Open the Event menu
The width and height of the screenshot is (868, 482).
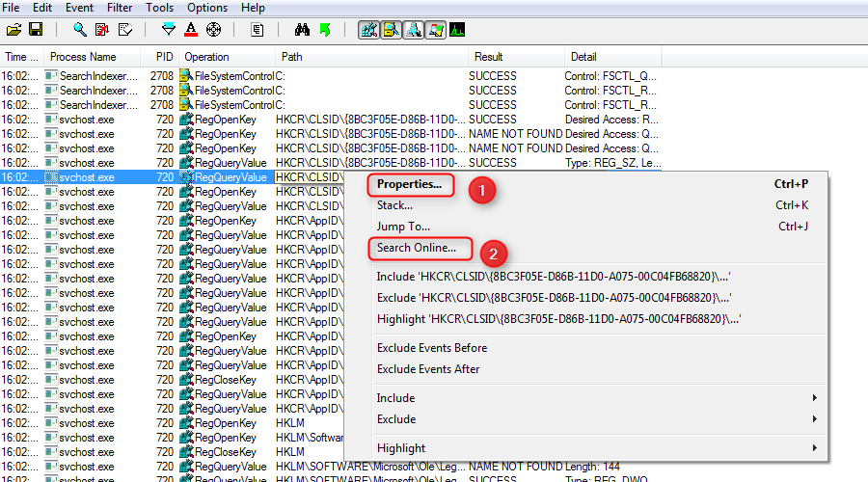tap(80, 8)
